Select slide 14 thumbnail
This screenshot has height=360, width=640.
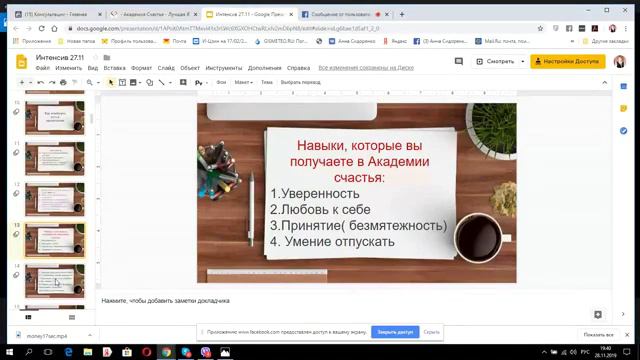pos(55,281)
